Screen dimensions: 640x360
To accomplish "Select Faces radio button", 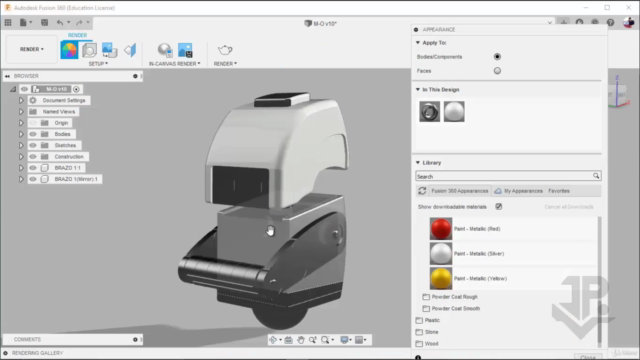I will click(497, 71).
